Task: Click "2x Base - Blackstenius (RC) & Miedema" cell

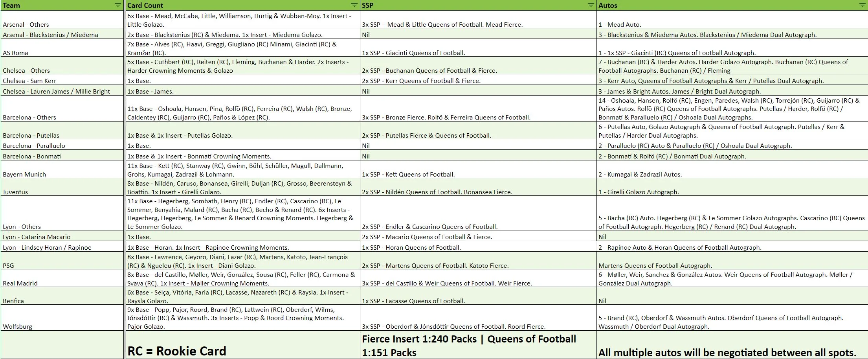Action: pyautogui.click(x=242, y=34)
